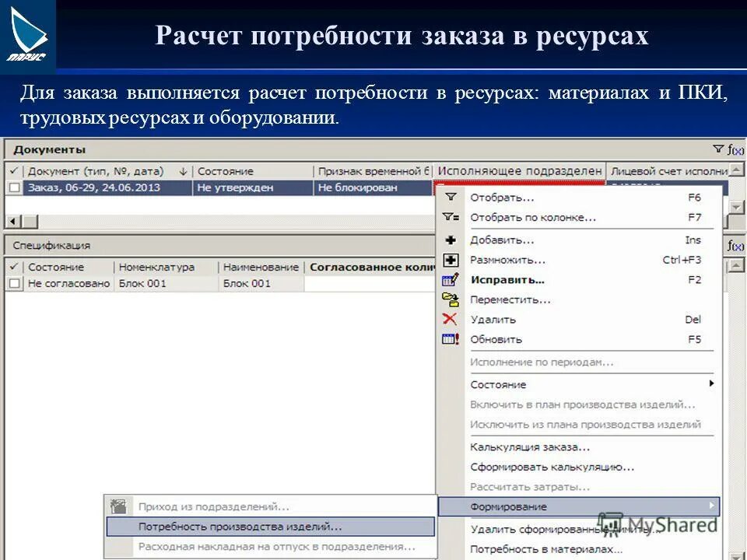Viewport: 747px width, 560px height.
Task: Check the Блок 001 row checkbox
Action: 14,284
